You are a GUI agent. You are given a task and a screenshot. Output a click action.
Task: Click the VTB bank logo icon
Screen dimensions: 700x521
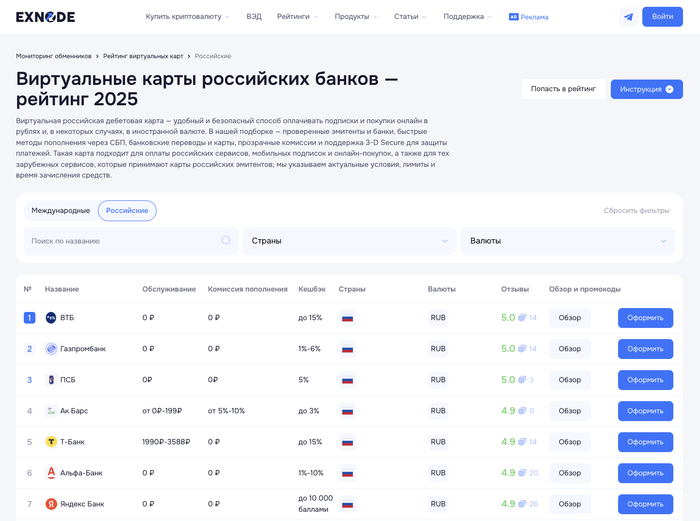pos(51,318)
